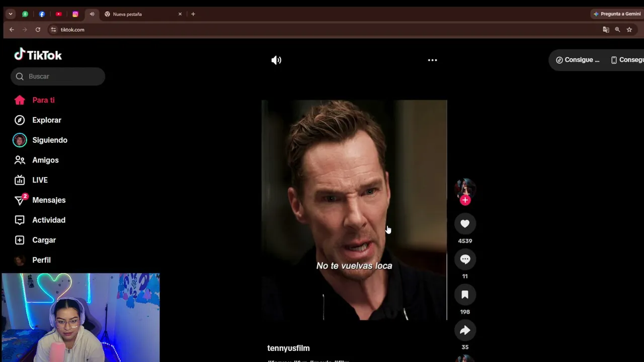
Task: Click the Consigue la app phone button
Action: click(627, 60)
